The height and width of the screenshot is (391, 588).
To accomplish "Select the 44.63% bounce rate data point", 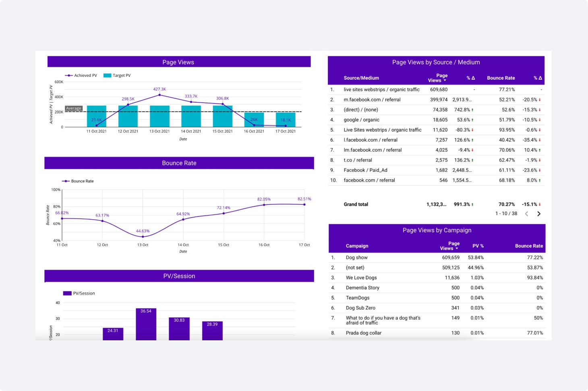I will pyautogui.click(x=143, y=237).
